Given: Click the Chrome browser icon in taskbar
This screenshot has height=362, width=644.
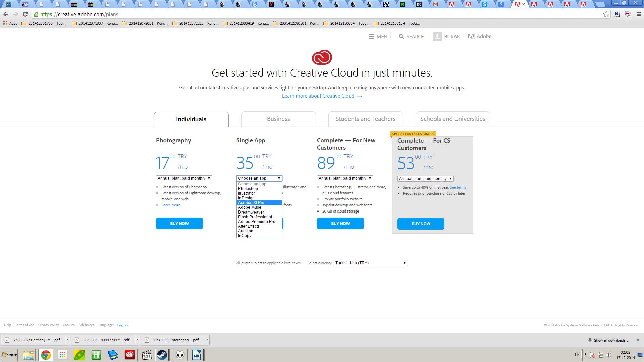Looking at the screenshot, I should [x=45, y=355].
